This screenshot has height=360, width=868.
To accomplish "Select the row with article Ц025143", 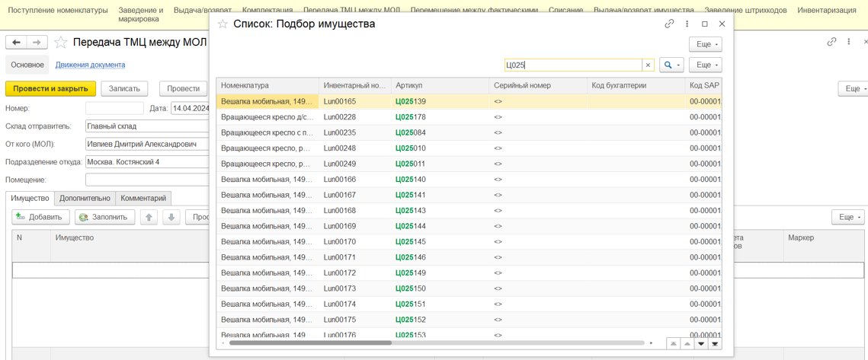I will click(469, 210).
